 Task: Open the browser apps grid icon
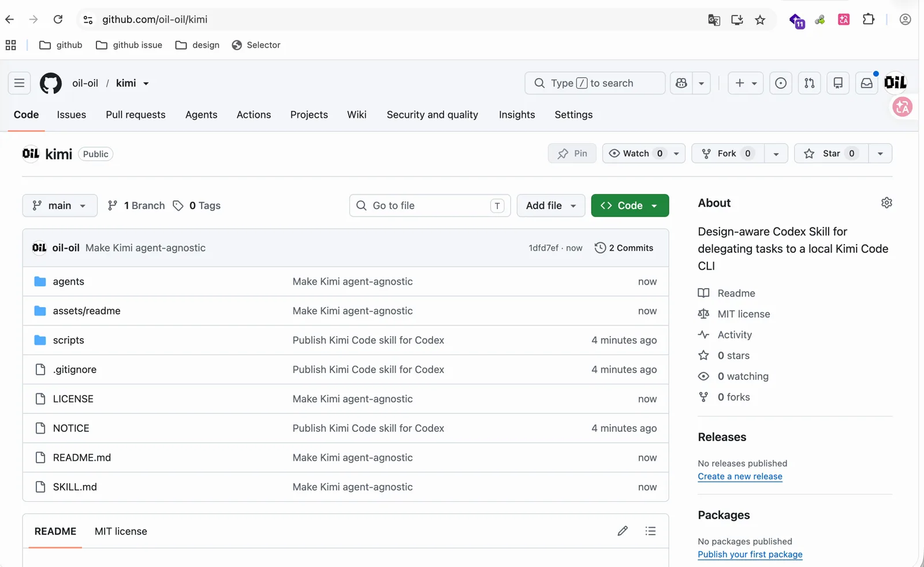pyautogui.click(x=10, y=45)
